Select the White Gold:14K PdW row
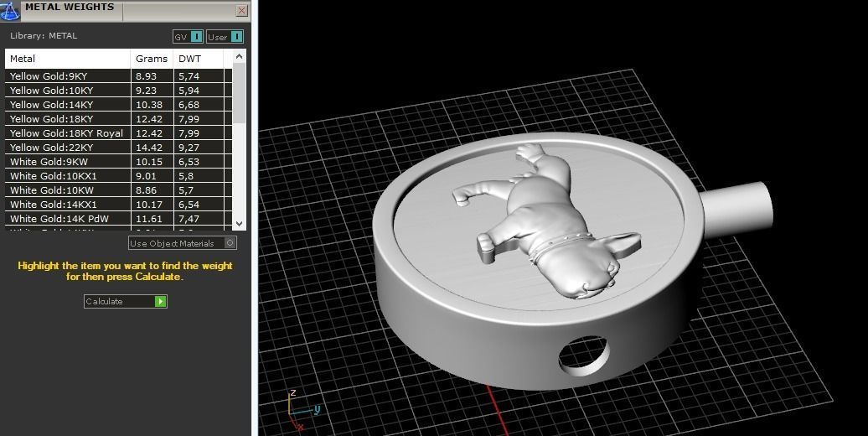The width and height of the screenshot is (868, 436). tap(118, 219)
